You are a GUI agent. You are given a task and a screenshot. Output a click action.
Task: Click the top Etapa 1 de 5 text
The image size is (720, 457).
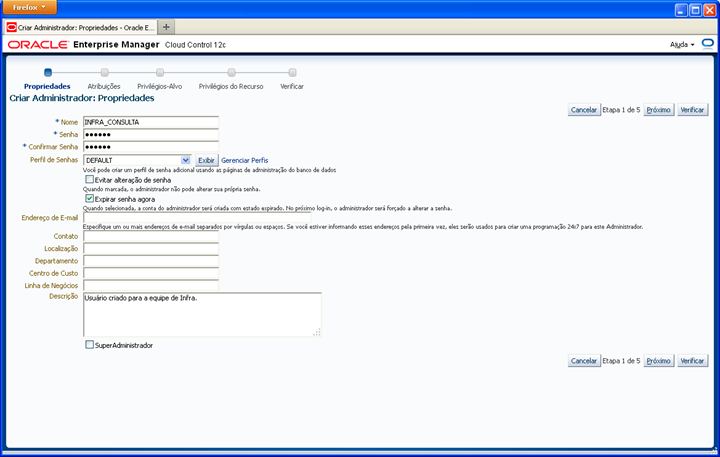click(x=621, y=110)
